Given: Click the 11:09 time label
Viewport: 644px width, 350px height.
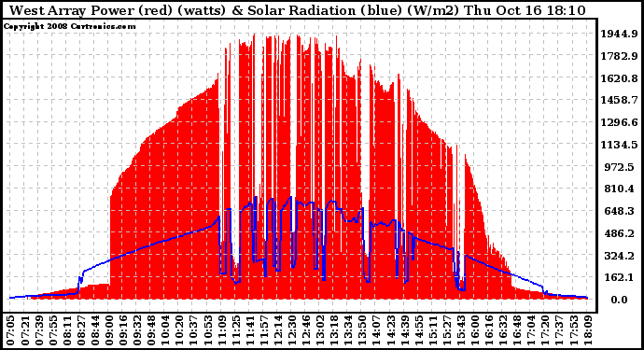Looking at the screenshot, I should (x=221, y=330).
